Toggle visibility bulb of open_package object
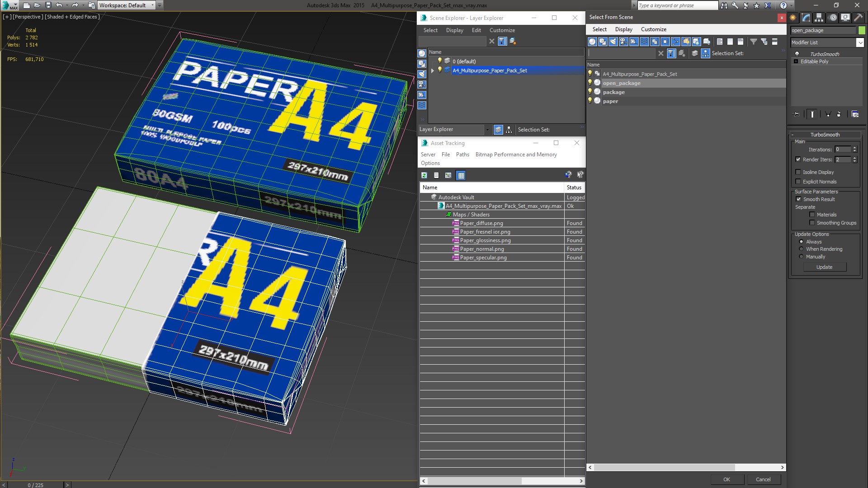The height and width of the screenshot is (488, 868). (590, 83)
